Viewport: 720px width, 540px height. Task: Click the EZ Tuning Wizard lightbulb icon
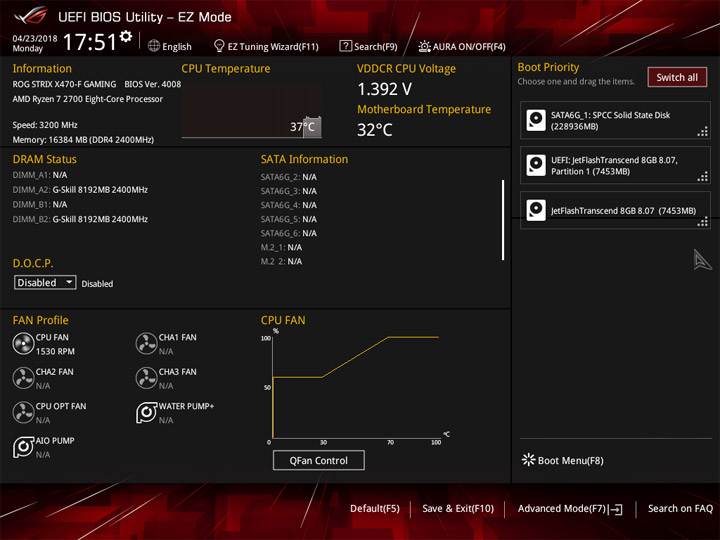(x=219, y=46)
